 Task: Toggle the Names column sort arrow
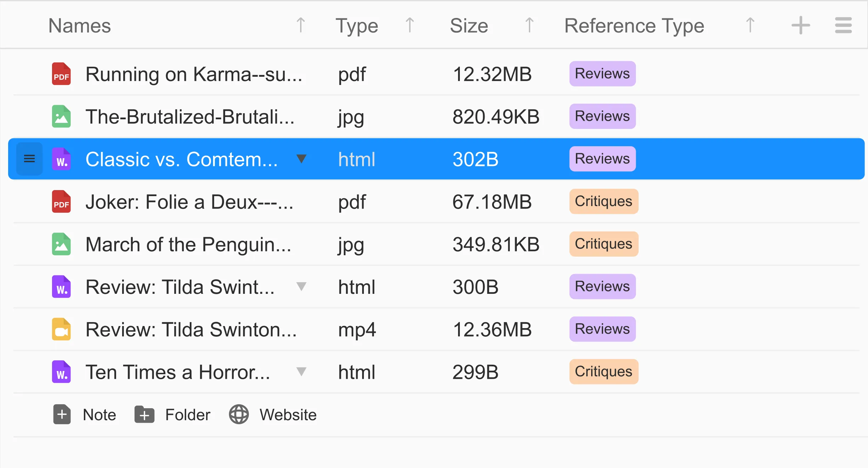click(x=301, y=25)
